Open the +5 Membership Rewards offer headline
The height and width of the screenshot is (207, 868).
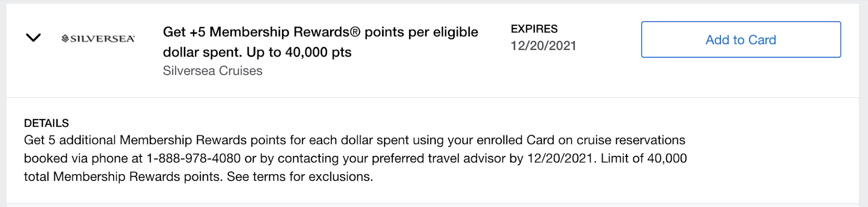(320, 42)
